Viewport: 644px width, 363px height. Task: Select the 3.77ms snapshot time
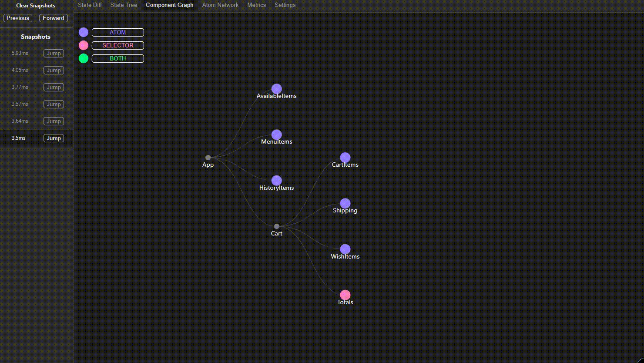click(x=20, y=87)
